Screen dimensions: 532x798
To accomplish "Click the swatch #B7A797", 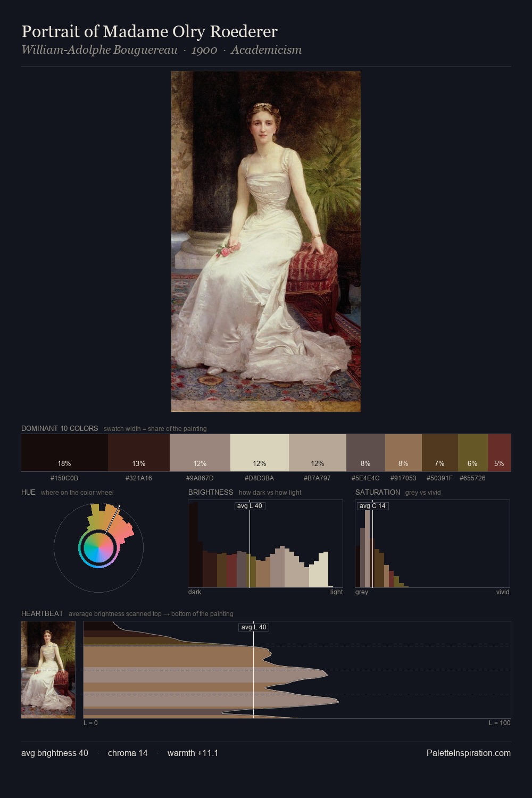I will pos(318,453).
